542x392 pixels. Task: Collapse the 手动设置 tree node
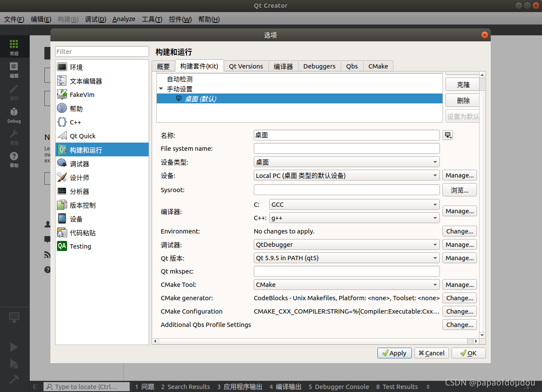coord(161,89)
